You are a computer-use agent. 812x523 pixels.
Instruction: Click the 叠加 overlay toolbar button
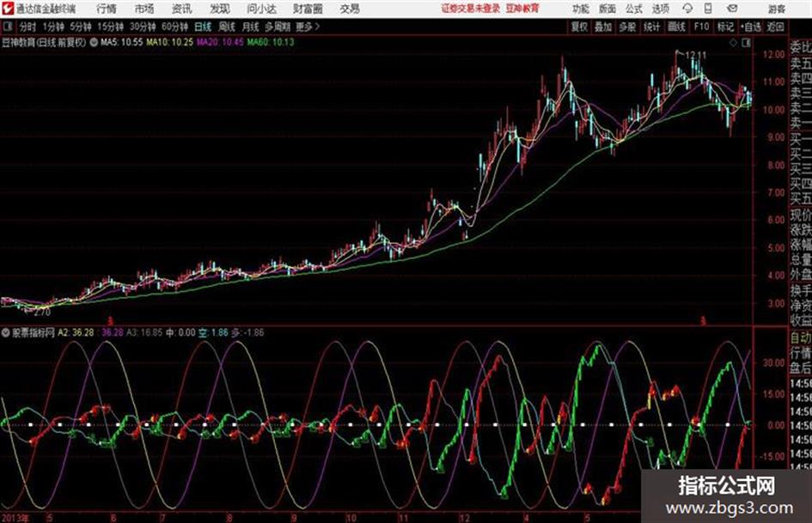coord(603,27)
